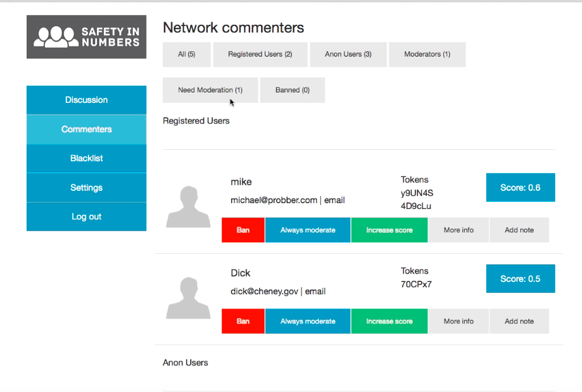Filter by Registered Users (2)

[x=260, y=54]
